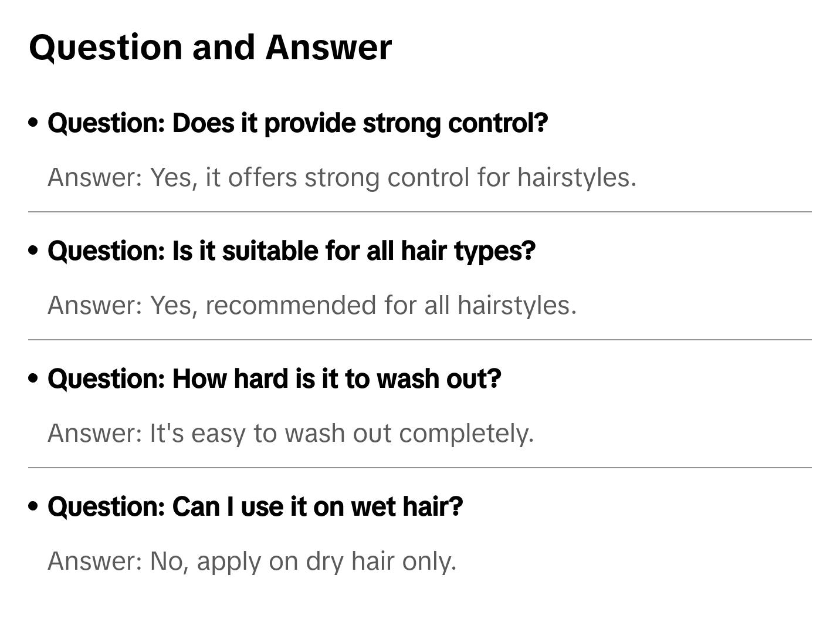840x629 pixels.
Task: Click the bullet beside the hair types question
Action: click(33, 251)
